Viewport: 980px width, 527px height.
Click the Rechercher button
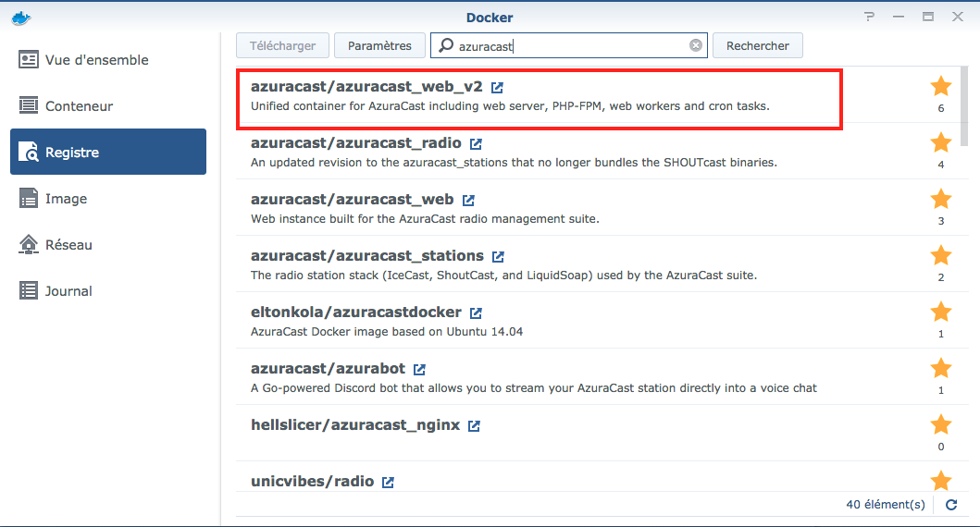[758, 45]
